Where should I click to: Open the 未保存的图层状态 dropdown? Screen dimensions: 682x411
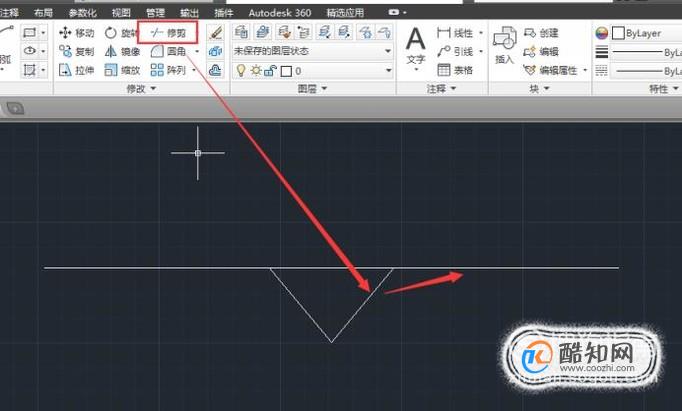coord(313,51)
